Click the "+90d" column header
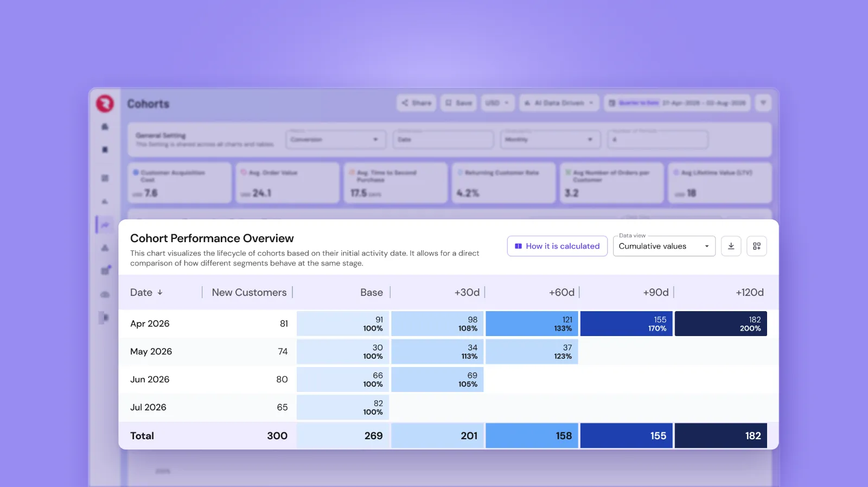Viewport: 868px width, 487px height. [656, 292]
